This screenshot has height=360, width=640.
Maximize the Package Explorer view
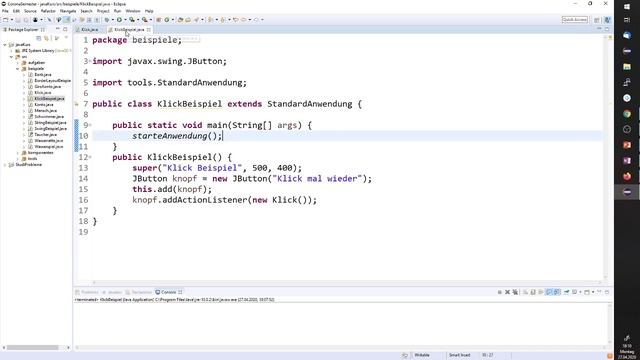coord(65,29)
